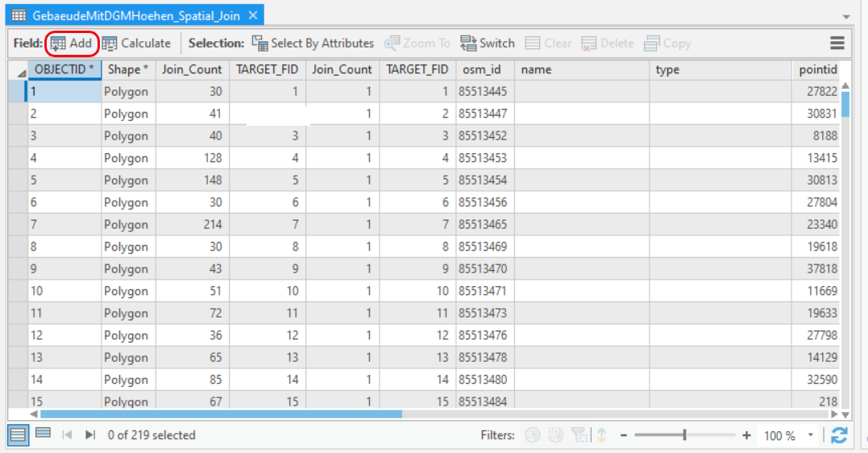Click the Add field button

coord(72,44)
